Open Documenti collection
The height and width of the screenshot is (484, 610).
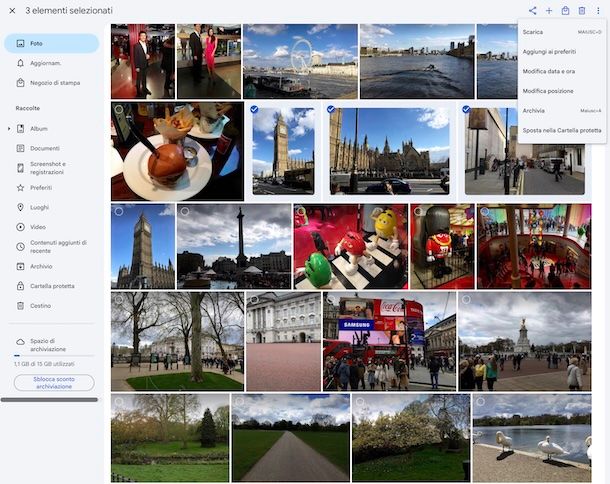(x=51, y=148)
